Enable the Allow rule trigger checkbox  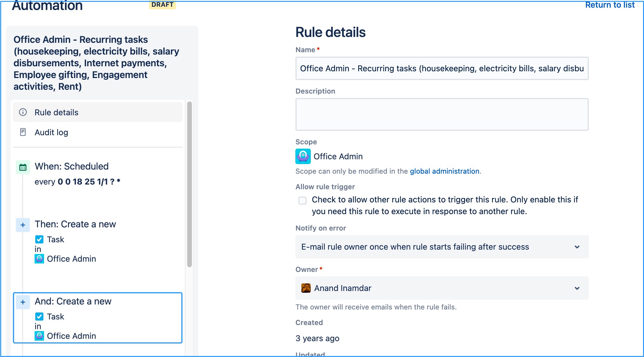pyautogui.click(x=302, y=200)
